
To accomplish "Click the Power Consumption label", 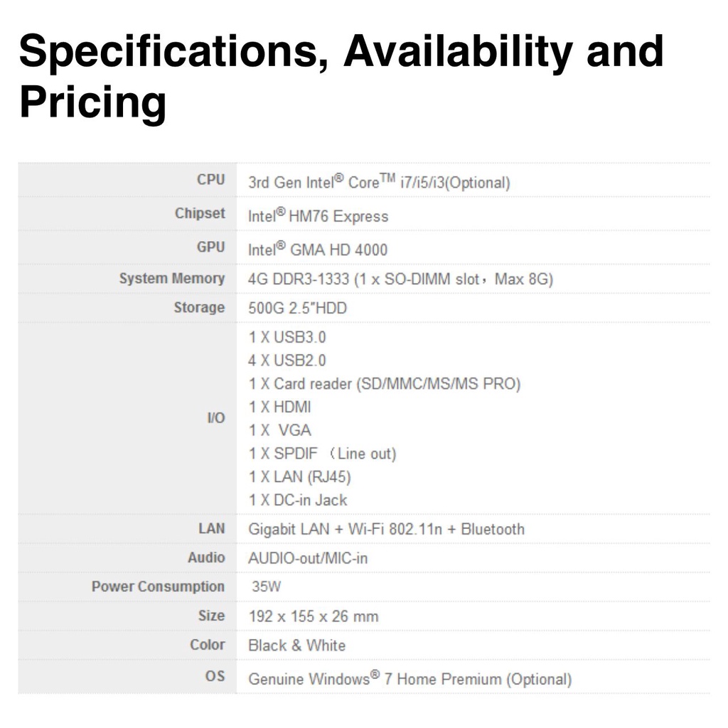I will click(158, 587).
